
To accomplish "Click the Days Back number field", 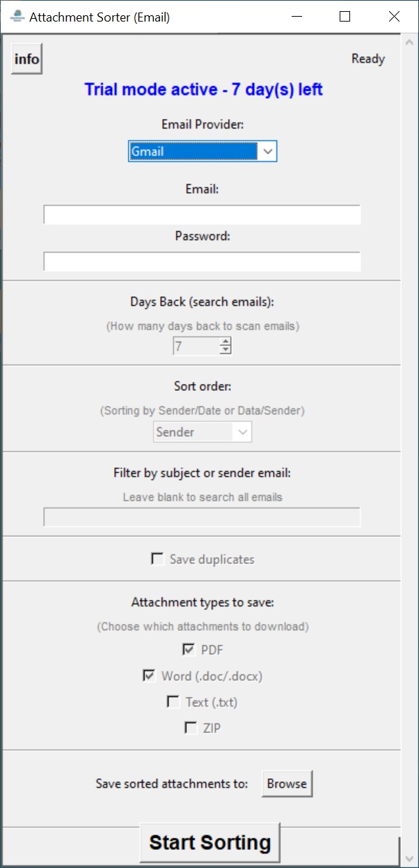I will (x=196, y=346).
